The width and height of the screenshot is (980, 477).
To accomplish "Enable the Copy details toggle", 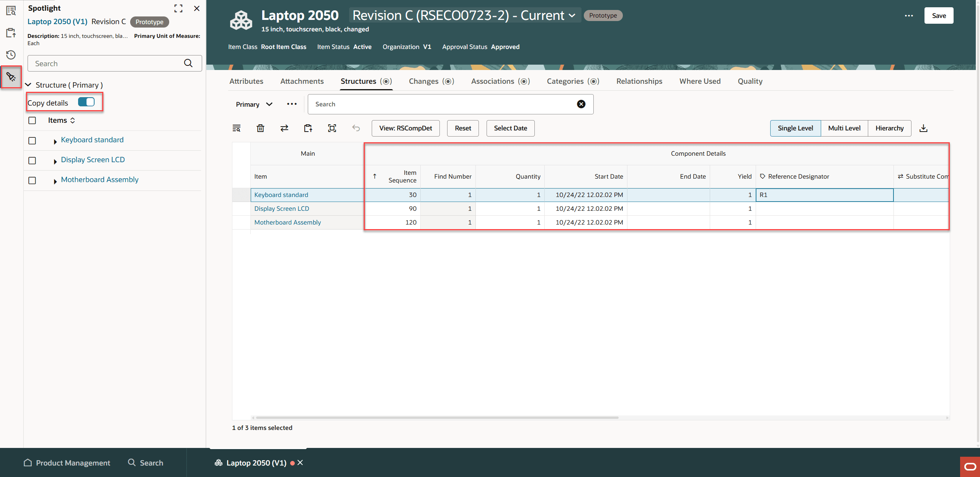I will [87, 102].
